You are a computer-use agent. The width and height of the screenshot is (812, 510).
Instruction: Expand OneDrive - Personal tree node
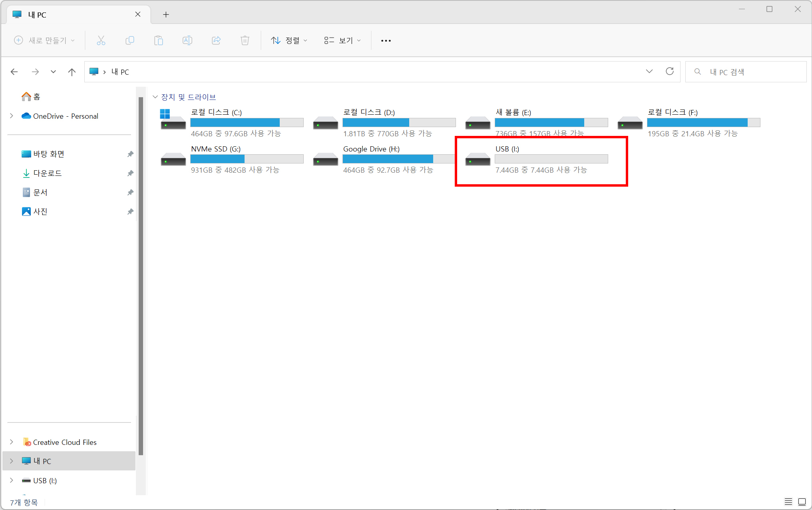click(x=12, y=116)
